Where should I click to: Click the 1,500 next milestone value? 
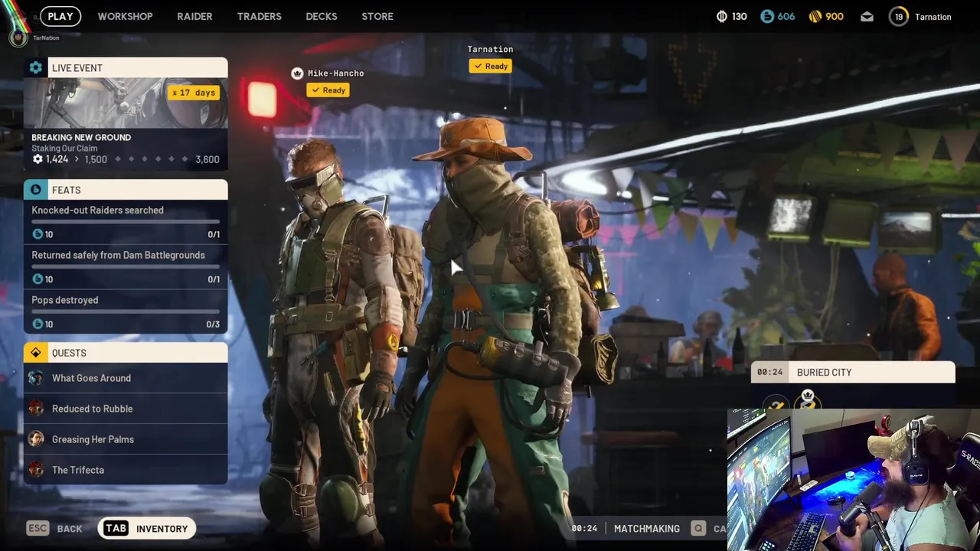click(x=96, y=159)
